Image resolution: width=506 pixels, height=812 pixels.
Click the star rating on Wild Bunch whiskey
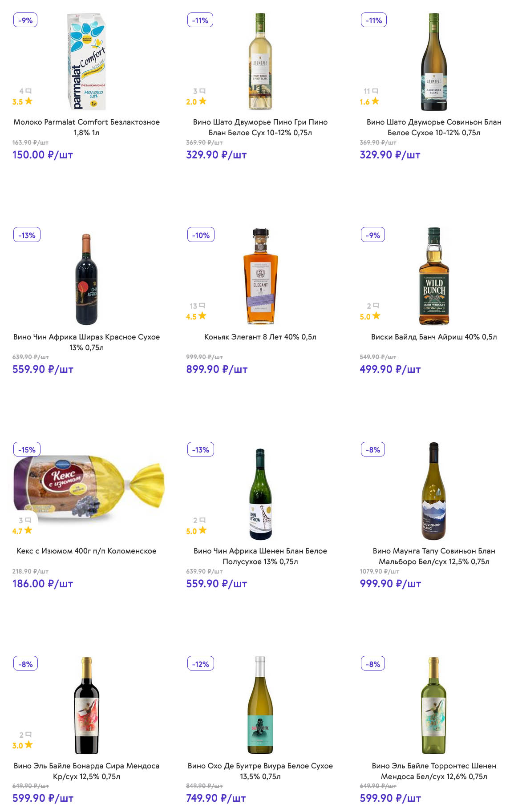click(376, 316)
